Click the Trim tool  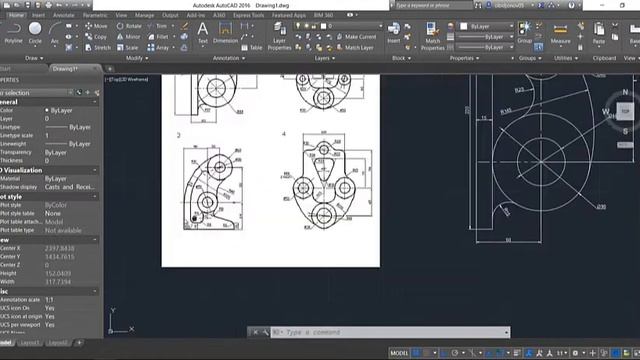(x=157, y=26)
